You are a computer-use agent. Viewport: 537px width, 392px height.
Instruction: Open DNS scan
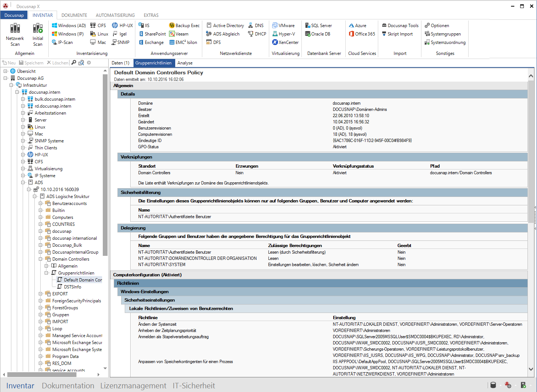[x=256, y=26]
